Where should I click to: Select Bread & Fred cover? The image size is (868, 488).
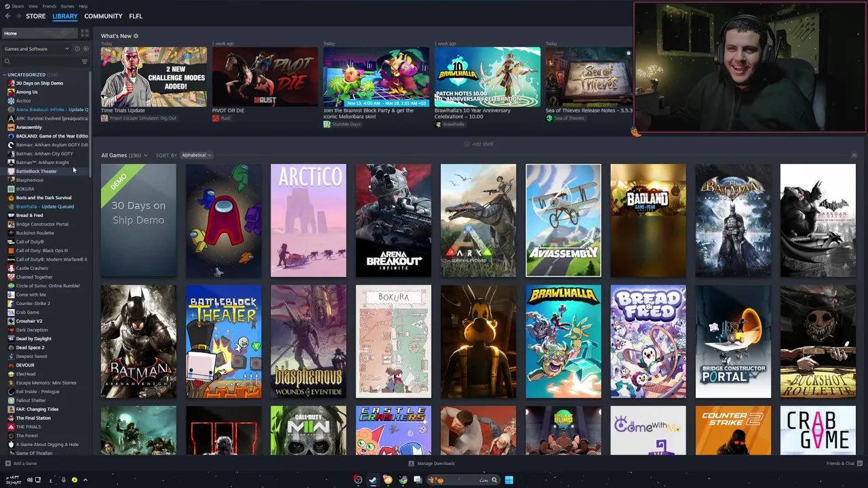click(648, 342)
